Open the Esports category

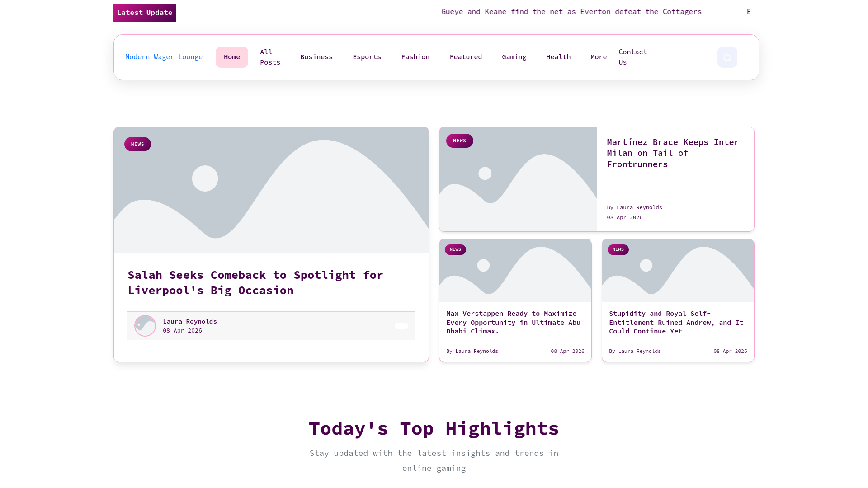click(x=367, y=57)
